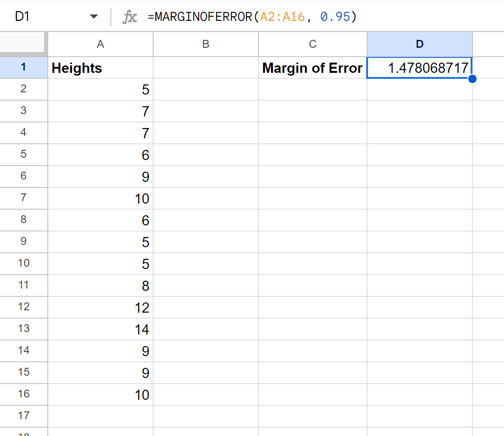Select row 8 header
504x436 pixels.
[x=24, y=220]
